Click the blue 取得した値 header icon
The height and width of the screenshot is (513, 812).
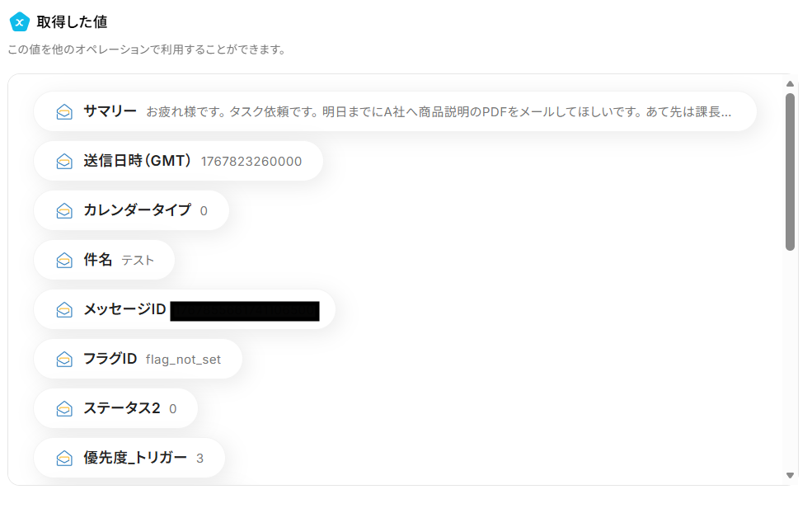pos(19,22)
